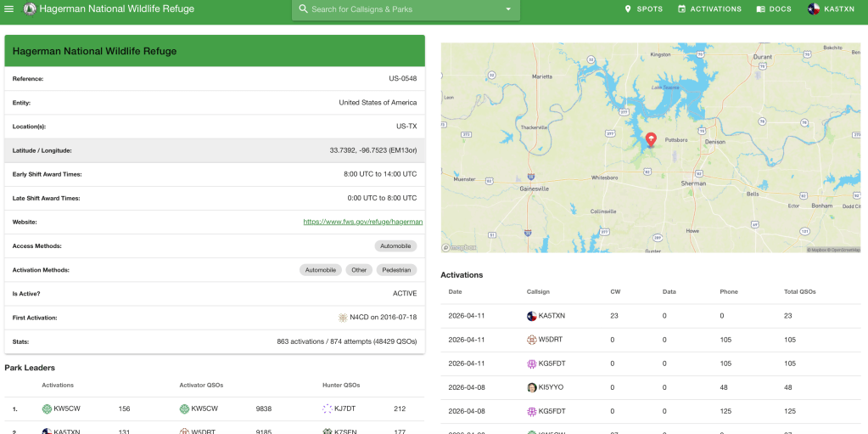The image size is (868, 434).
Task: Click the Pedestrian activation method chip
Action: coord(396,270)
